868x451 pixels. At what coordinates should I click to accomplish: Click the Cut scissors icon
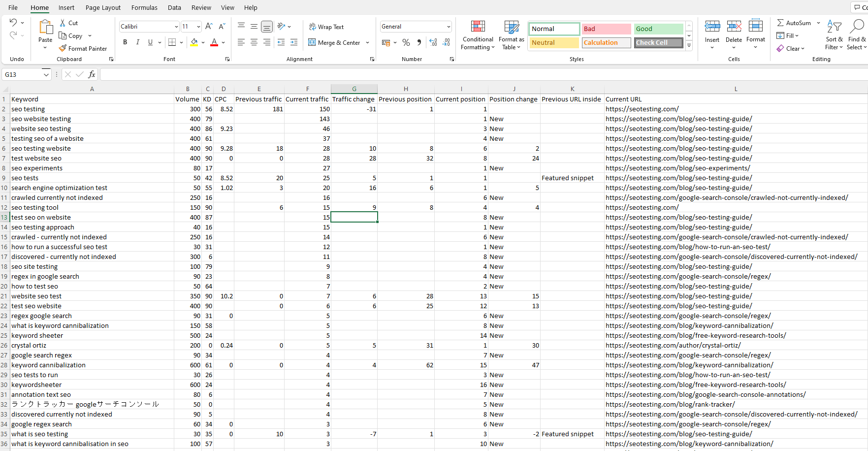click(x=63, y=23)
